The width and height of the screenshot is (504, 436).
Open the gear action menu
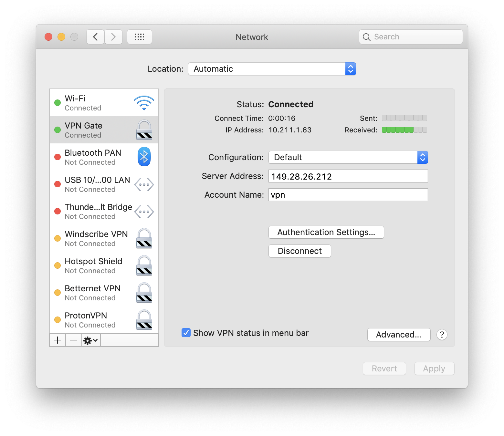(x=90, y=340)
